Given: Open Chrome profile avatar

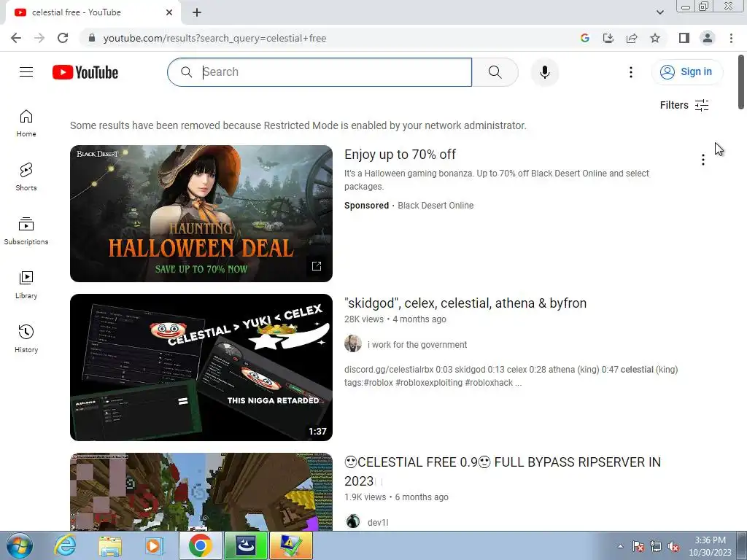Looking at the screenshot, I should point(708,38).
